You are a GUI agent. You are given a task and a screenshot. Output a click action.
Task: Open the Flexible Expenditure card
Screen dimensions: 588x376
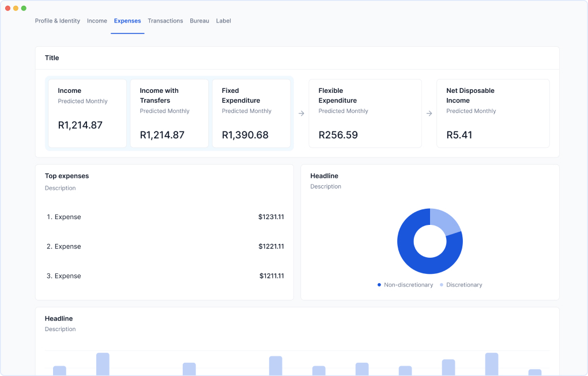point(365,114)
